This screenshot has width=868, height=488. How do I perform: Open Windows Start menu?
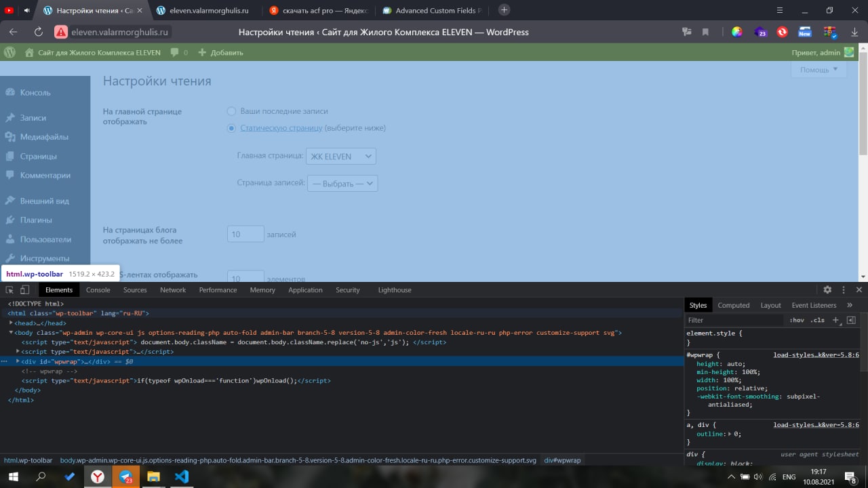click(x=13, y=476)
